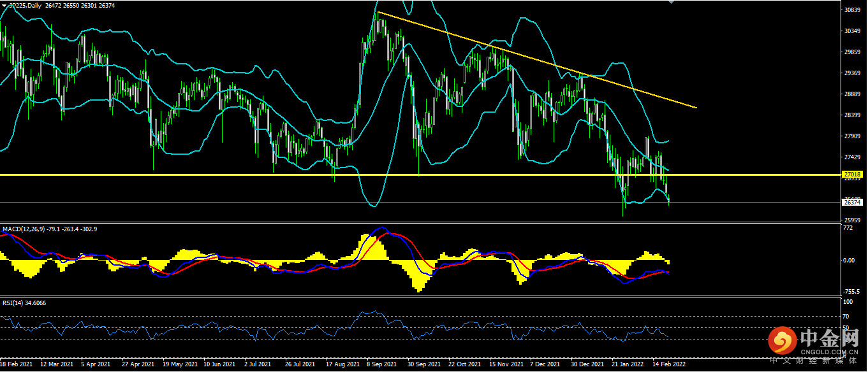Click the 29859 price axis value
The image size is (868, 372).
click(x=852, y=52)
